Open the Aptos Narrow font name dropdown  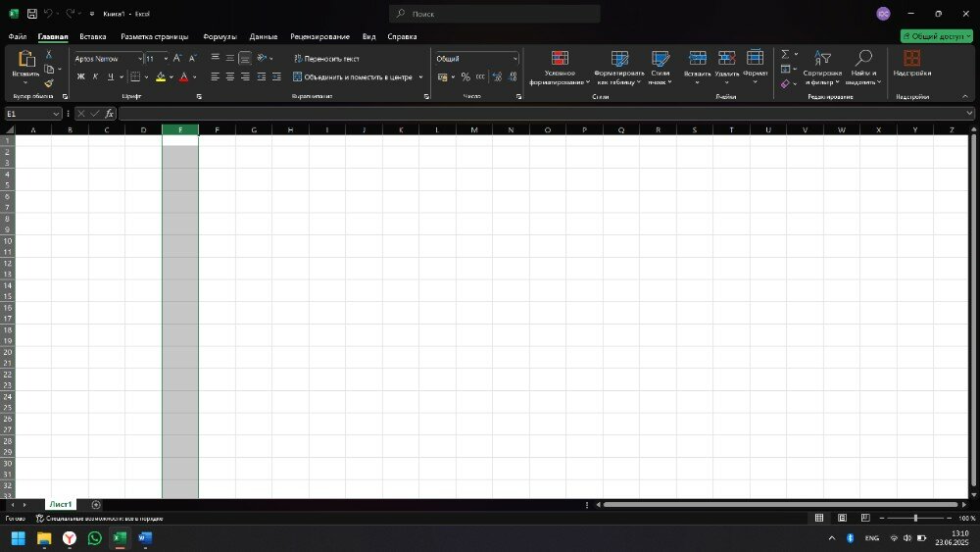[140, 59]
